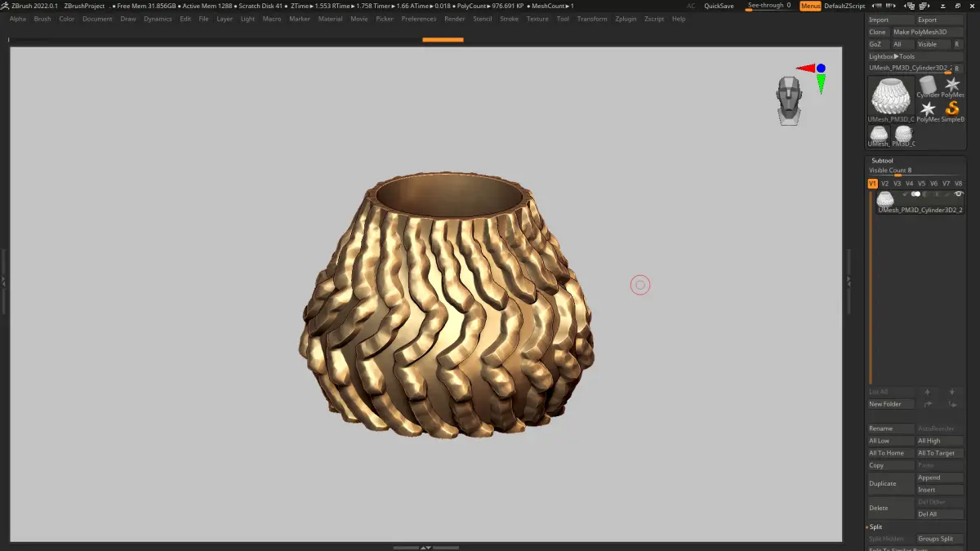The height and width of the screenshot is (551, 980).
Task: Click the Append button
Action: tap(940, 478)
